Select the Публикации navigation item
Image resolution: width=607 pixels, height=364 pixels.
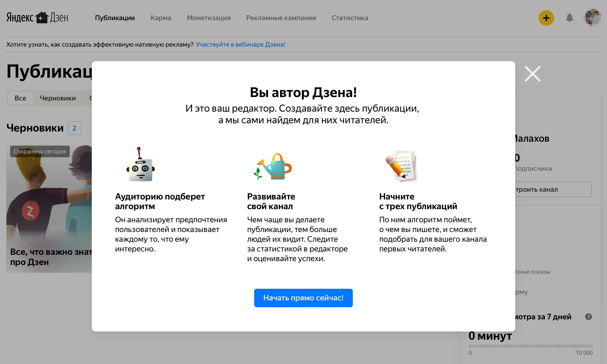pyautogui.click(x=115, y=18)
